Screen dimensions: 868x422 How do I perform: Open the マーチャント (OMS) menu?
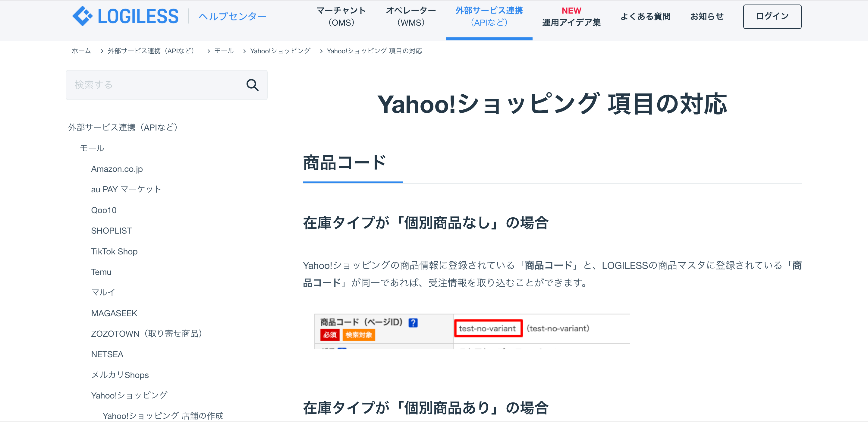coord(341,17)
